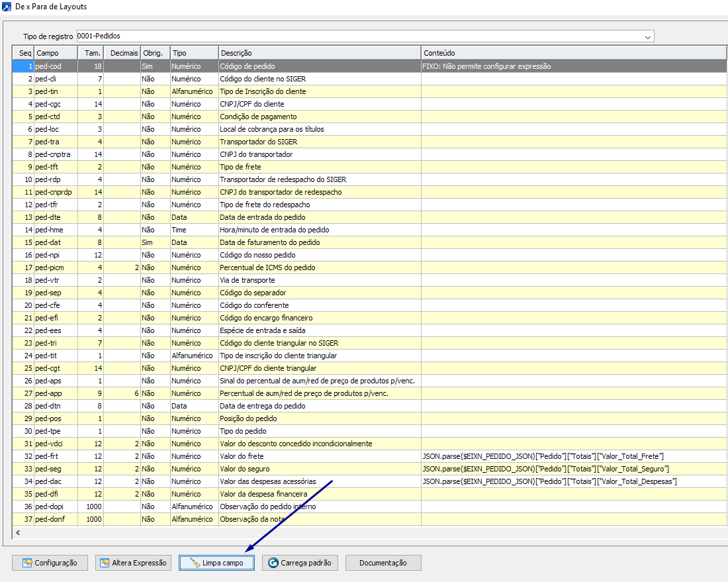
Task: Click the De x Para window title icon
Action: [7, 7]
